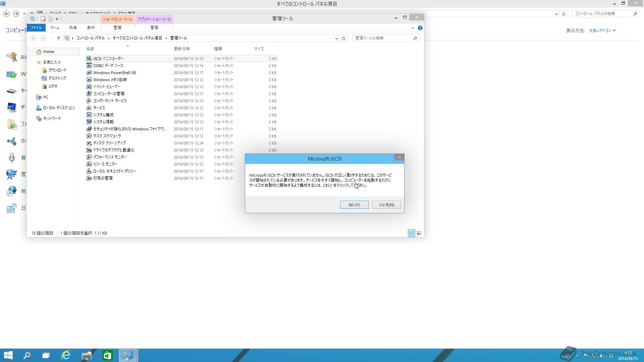Open the Store app from taskbar
644x362 pixels.
pyautogui.click(x=107, y=355)
